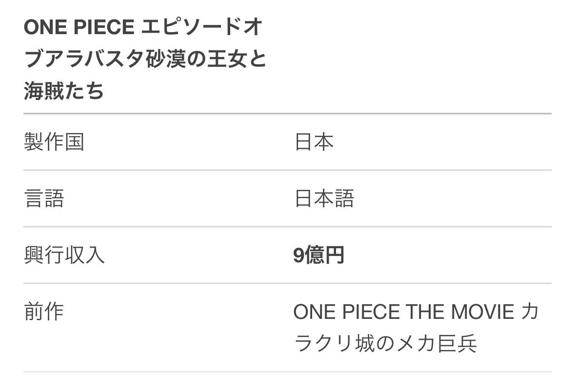Click the 言語 row label
The height and width of the screenshot is (392, 575).
[x=44, y=199]
